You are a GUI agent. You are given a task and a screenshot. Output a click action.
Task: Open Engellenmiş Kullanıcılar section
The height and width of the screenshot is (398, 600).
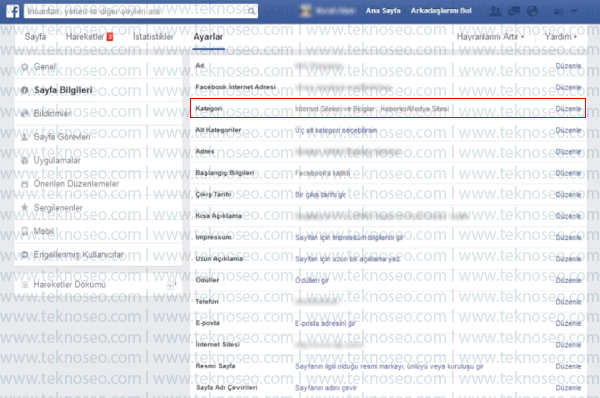pos(98,254)
